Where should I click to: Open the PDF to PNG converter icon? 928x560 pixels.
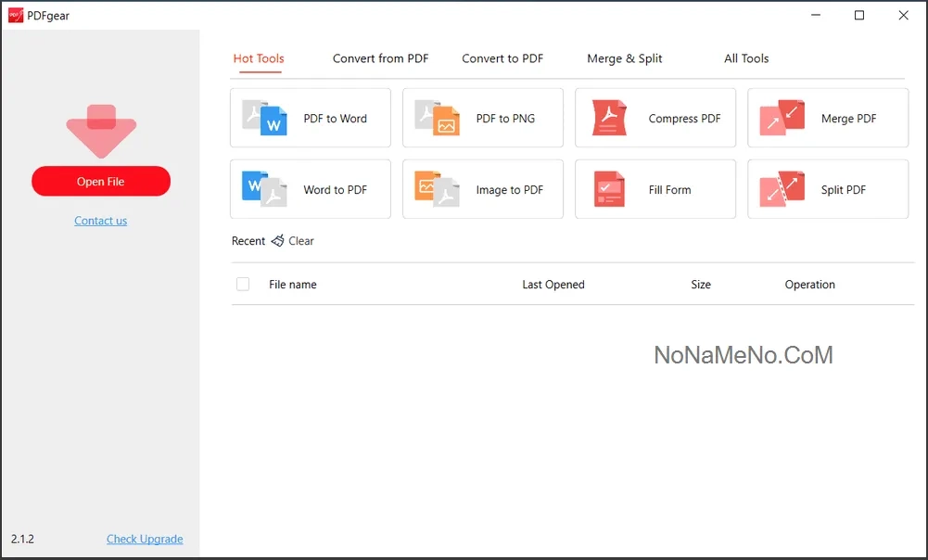438,118
